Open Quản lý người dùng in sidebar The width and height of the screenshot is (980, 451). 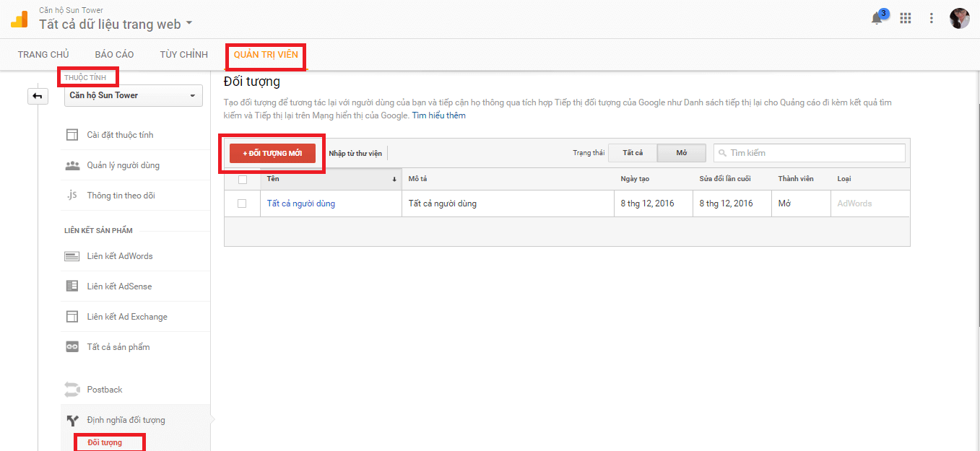click(x=123, y=165)
